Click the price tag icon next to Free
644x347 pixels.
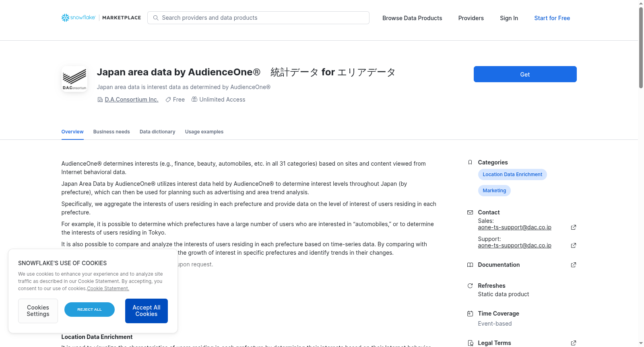168,100
